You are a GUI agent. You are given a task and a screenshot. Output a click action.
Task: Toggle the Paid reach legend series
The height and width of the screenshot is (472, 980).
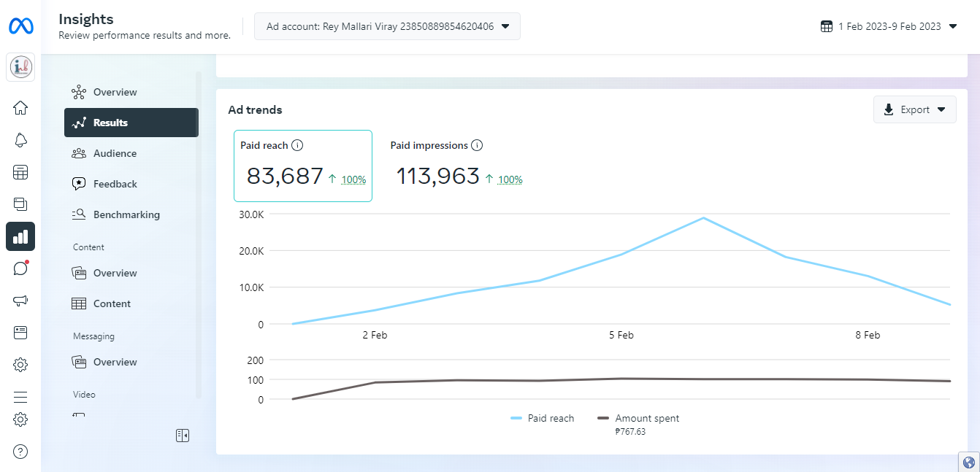543,419
